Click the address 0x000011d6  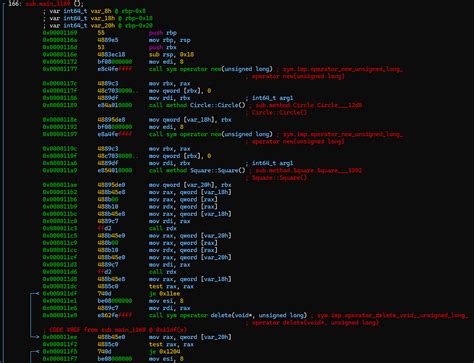point(60,272)
